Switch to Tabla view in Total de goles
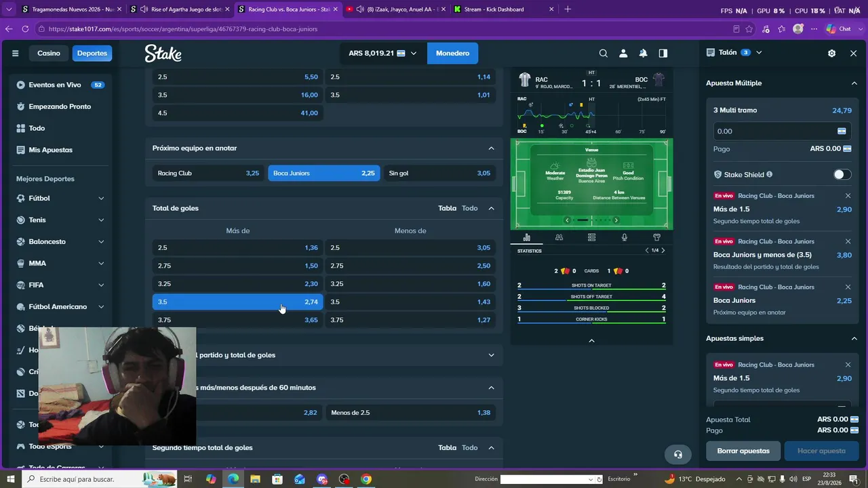This screenshot has height=488, width=868. pos(448,208)
